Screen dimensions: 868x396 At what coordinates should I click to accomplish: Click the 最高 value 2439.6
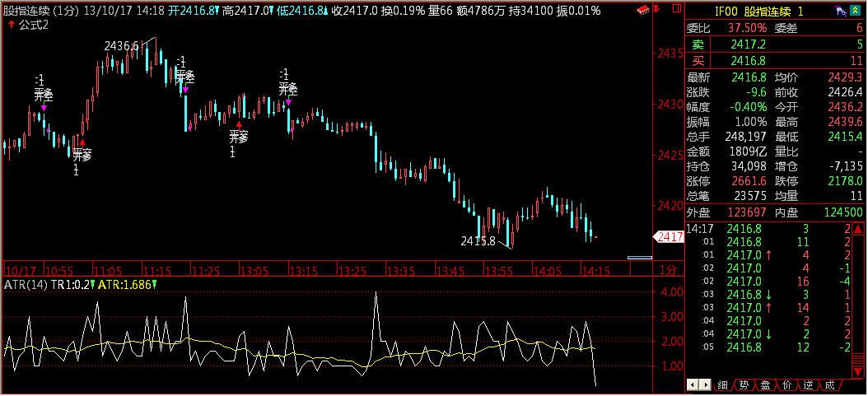pyautogui.click(x=846, y=122)
